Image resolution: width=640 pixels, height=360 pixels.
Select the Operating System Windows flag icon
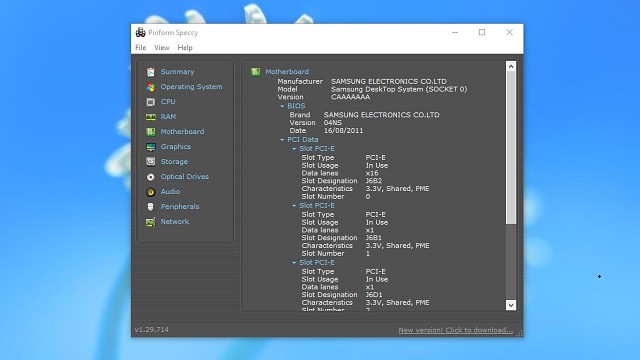(x=151, y=87)
